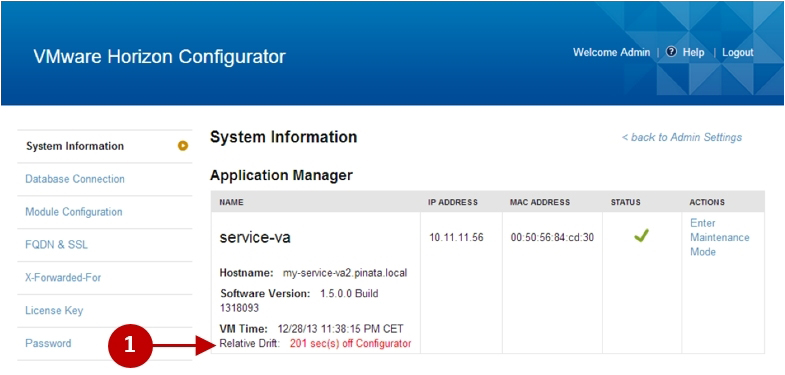785x375 pixels.
Task: Open Database Connection settings
Action: click(75, 179)
